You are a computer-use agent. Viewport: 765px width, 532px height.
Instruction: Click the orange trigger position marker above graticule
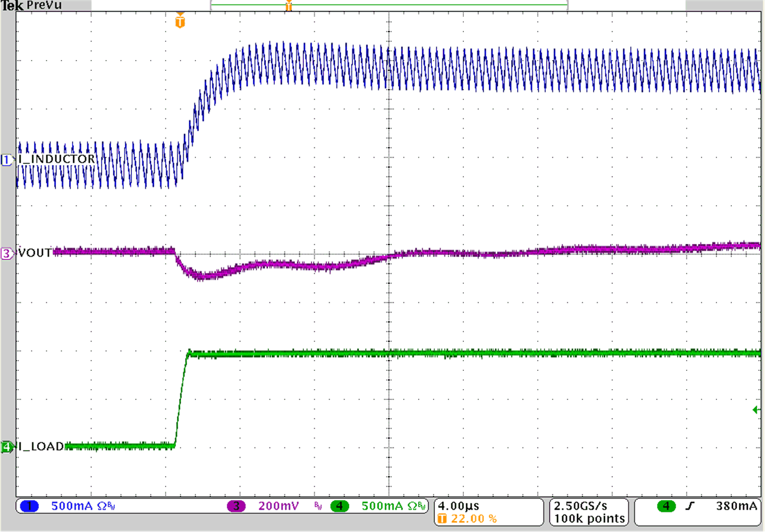click(x=180, y=22)
